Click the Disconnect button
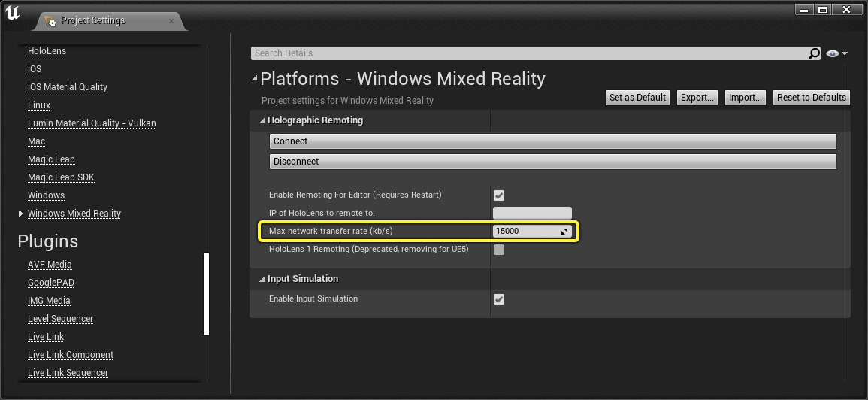The image size is (868, 400). (x=552, y=162)
